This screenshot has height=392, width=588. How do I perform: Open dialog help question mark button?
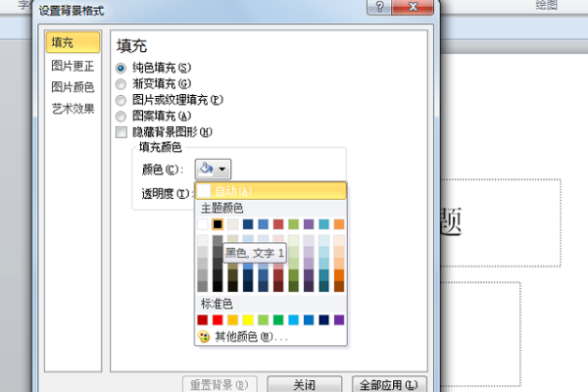coord(379,7)
